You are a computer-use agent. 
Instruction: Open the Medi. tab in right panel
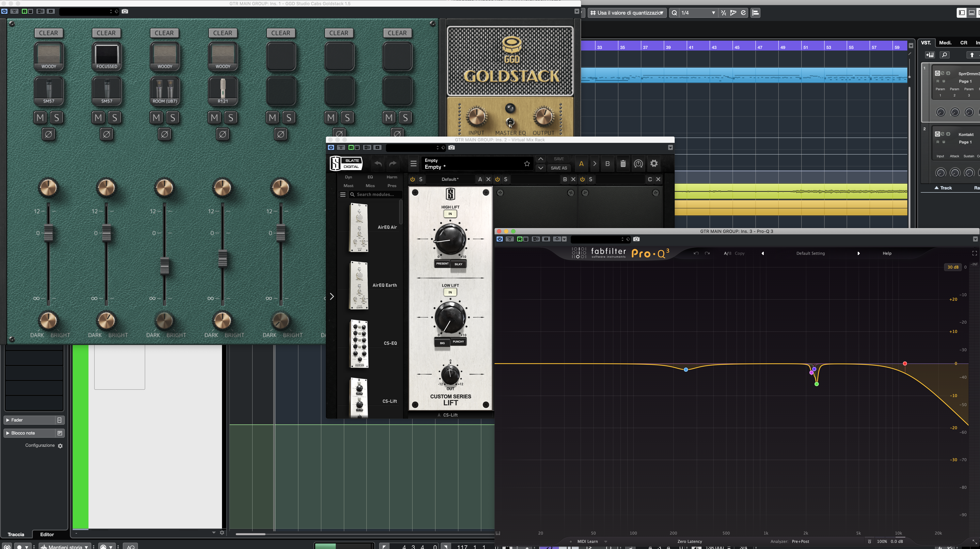click(945, 43)
